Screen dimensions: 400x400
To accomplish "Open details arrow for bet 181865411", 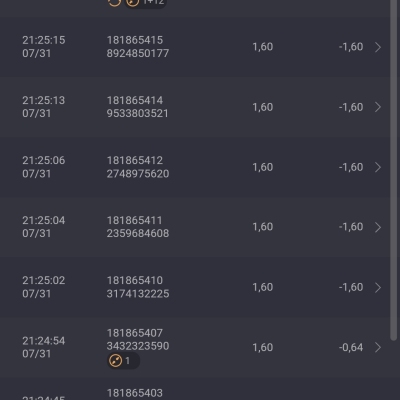I will [x=378, y=227].
